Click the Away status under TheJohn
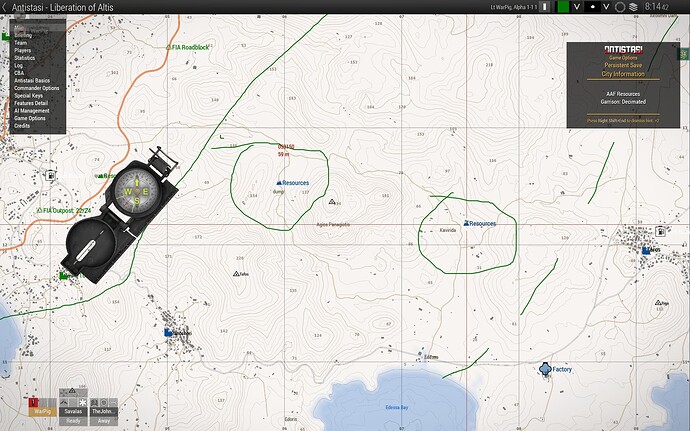Viewport: 690px width, 431px height. (103, 421)
